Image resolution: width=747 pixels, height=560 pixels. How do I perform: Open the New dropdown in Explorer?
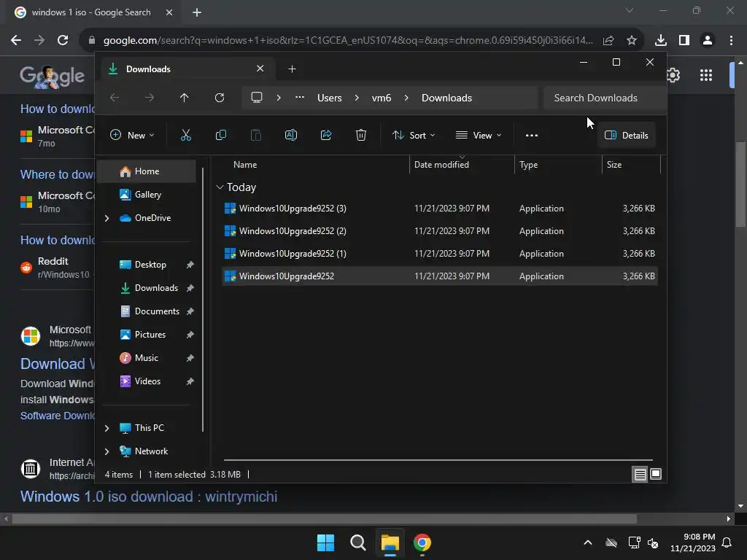click(x=133, y=135)
